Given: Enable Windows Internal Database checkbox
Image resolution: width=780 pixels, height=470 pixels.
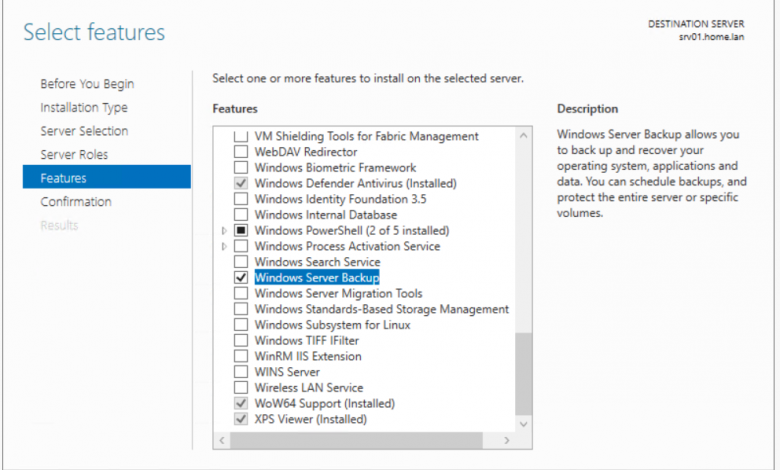Looking at the screenshot, I should click(x=241, y=214).
